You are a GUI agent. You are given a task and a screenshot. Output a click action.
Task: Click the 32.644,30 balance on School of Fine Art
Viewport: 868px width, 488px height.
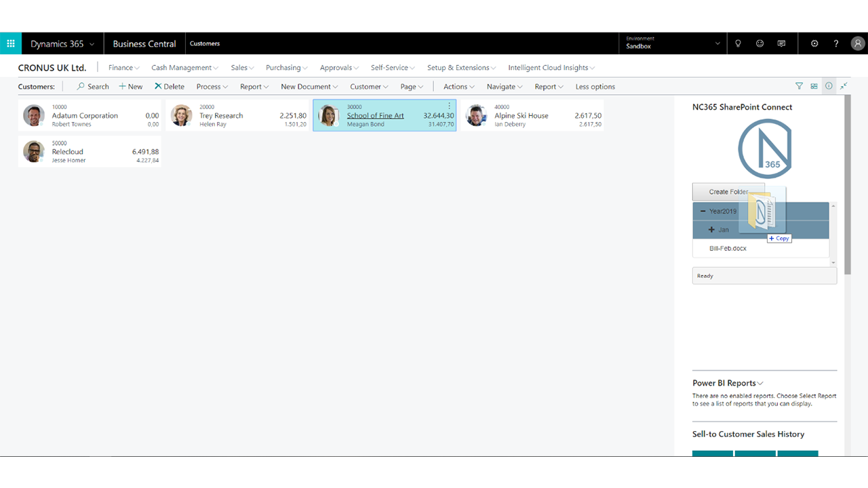coord(439,115)
